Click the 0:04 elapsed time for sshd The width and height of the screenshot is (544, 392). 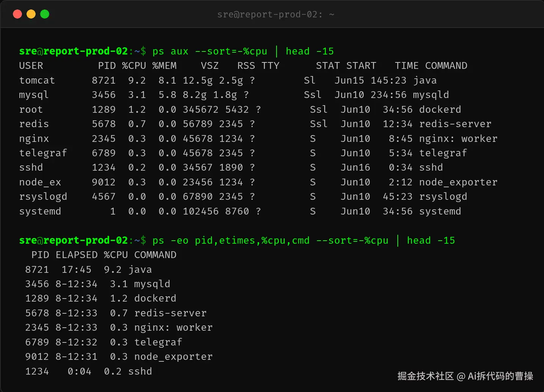pyautogui.click(x=80, y=371)
